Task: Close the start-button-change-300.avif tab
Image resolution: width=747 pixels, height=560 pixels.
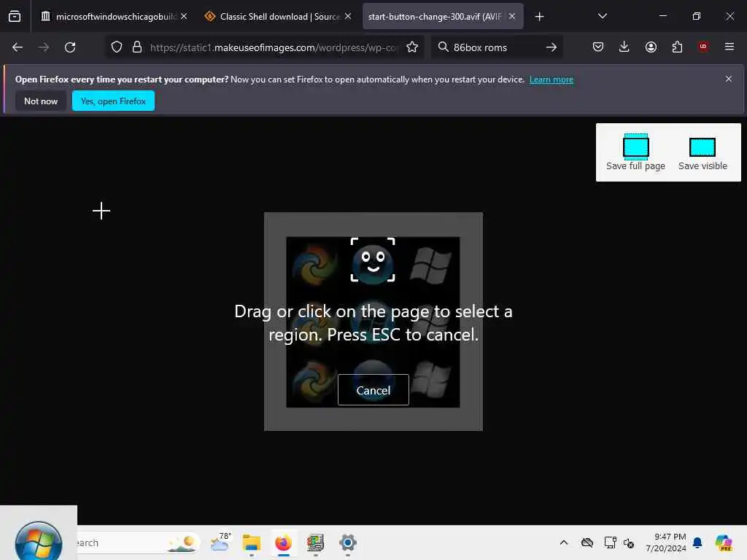Action: (x=512, y=17)
